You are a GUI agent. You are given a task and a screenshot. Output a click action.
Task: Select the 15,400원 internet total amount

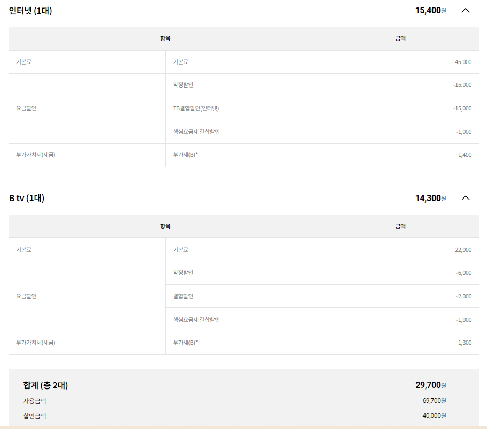[430, 11]
